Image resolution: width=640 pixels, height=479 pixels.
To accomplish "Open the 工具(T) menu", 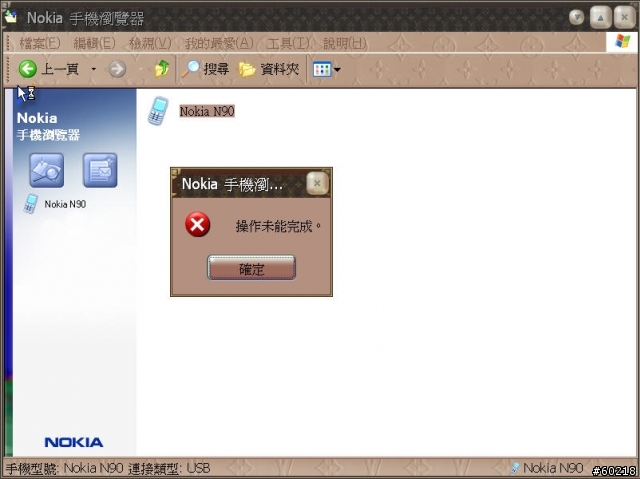I will 288,43.
